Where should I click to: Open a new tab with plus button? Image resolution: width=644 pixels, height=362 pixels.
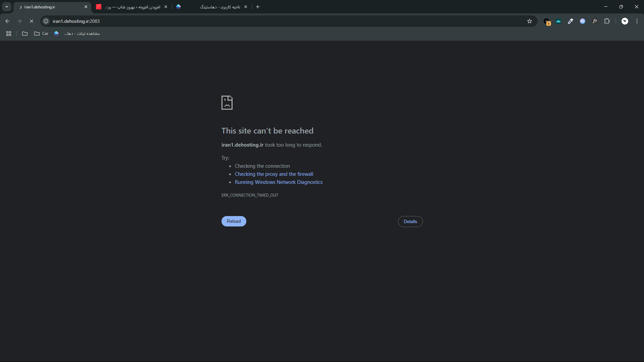tap(258, 7)
